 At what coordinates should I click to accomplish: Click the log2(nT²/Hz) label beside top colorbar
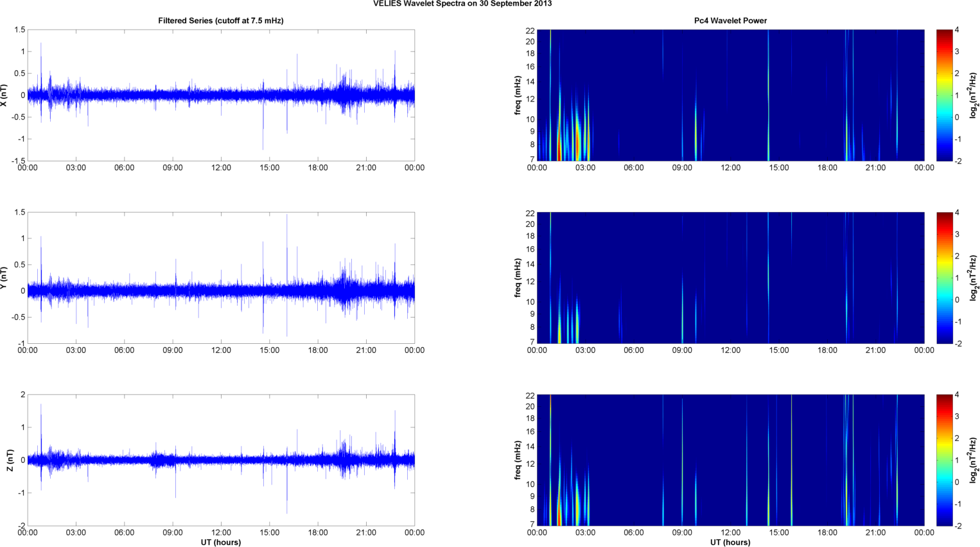(974, 95)
